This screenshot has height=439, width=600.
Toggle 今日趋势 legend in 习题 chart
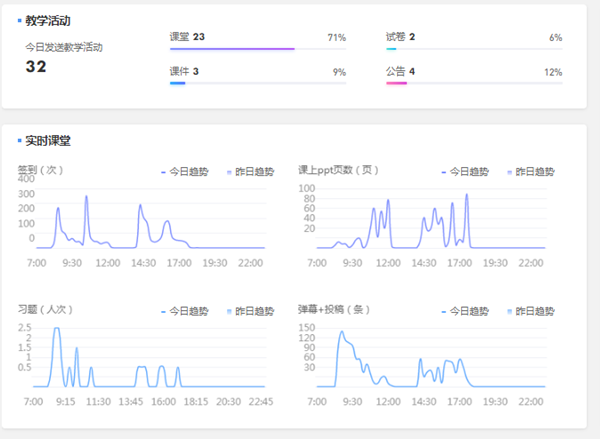[x=188, y=310]
